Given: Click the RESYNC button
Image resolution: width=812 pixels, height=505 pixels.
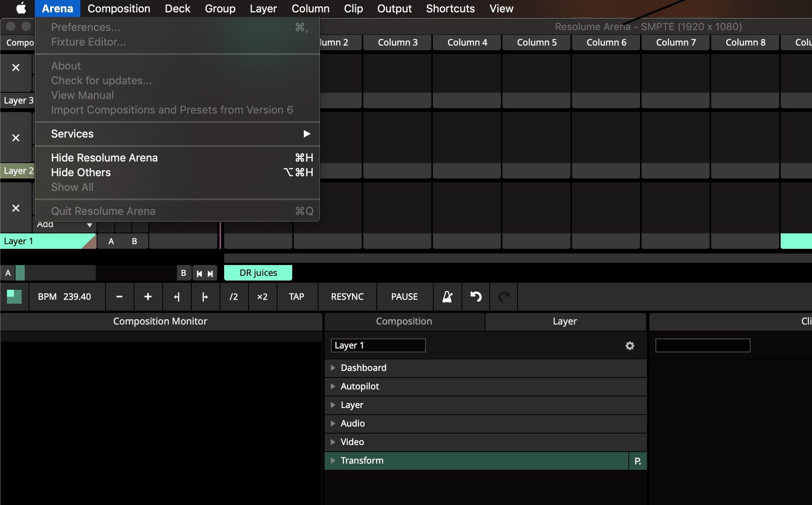Looking at the screenshot, I should point(347,297).
